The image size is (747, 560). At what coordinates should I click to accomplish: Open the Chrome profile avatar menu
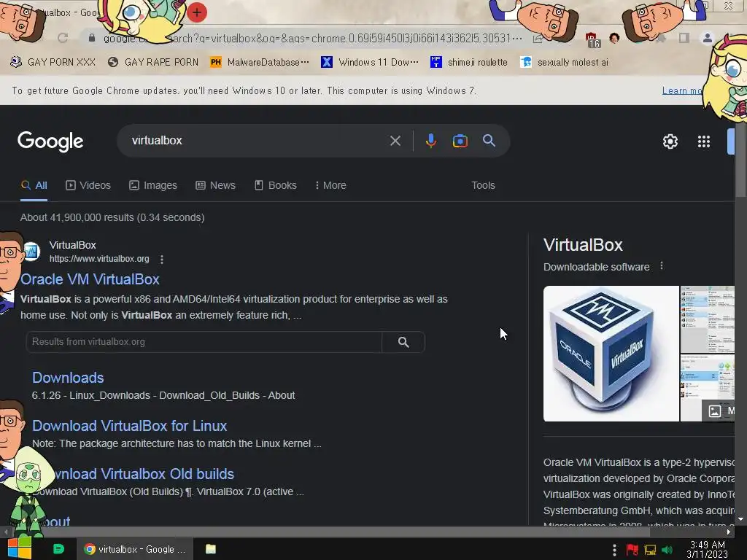(708, 38)
